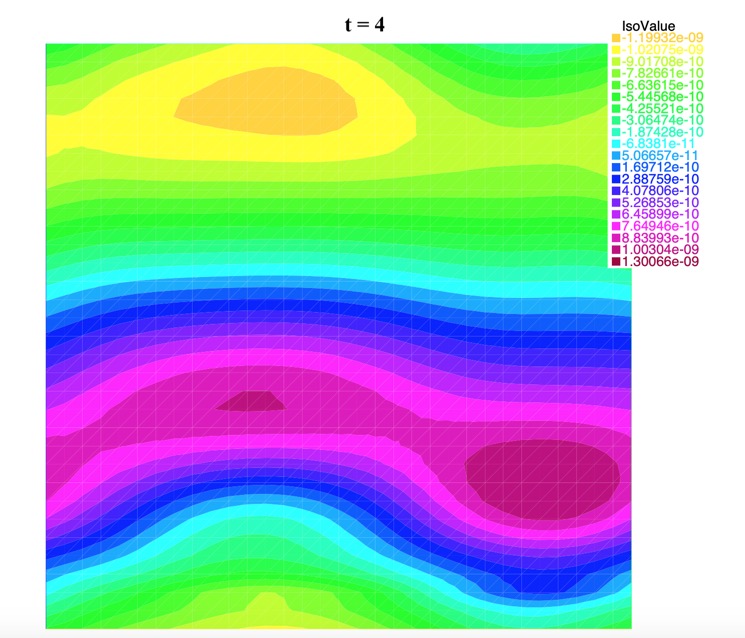
Task: Select the cyan swatch beside -6.8381e-11
Action: coord(616,144)
